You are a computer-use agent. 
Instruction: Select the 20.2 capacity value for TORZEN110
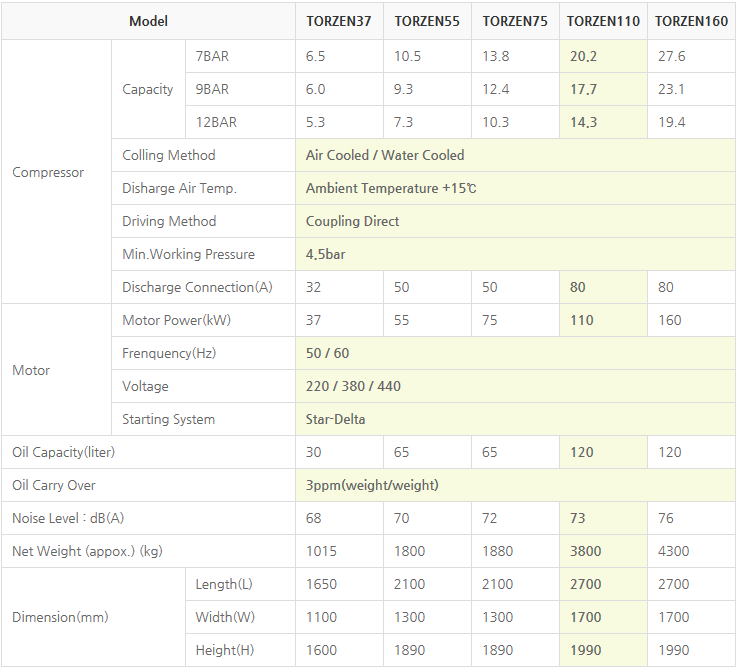click(582, 56)
